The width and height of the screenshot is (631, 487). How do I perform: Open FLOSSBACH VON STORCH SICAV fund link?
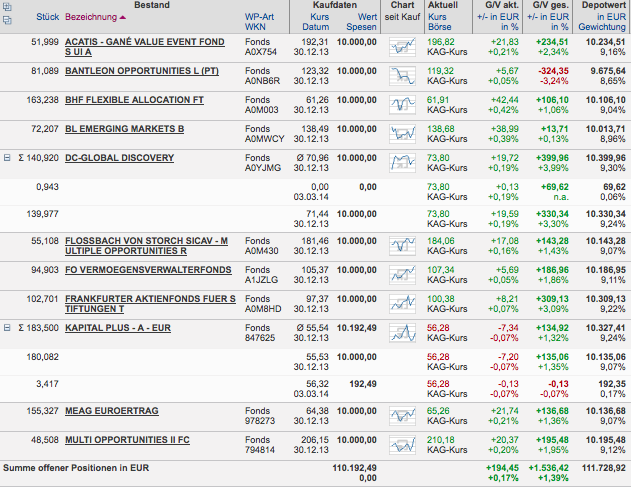pyautogui.click(x=146, y=246)
